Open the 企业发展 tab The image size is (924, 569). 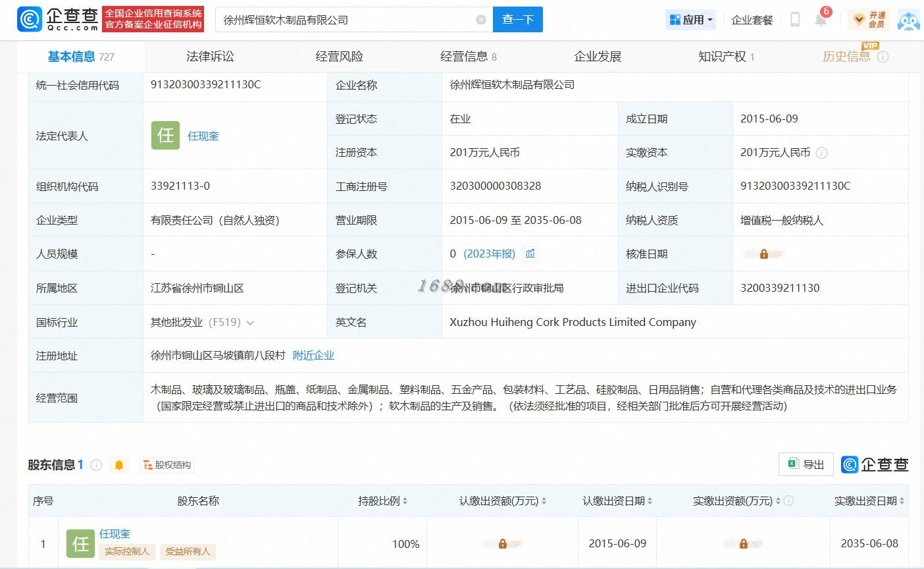tap(598, 57)
